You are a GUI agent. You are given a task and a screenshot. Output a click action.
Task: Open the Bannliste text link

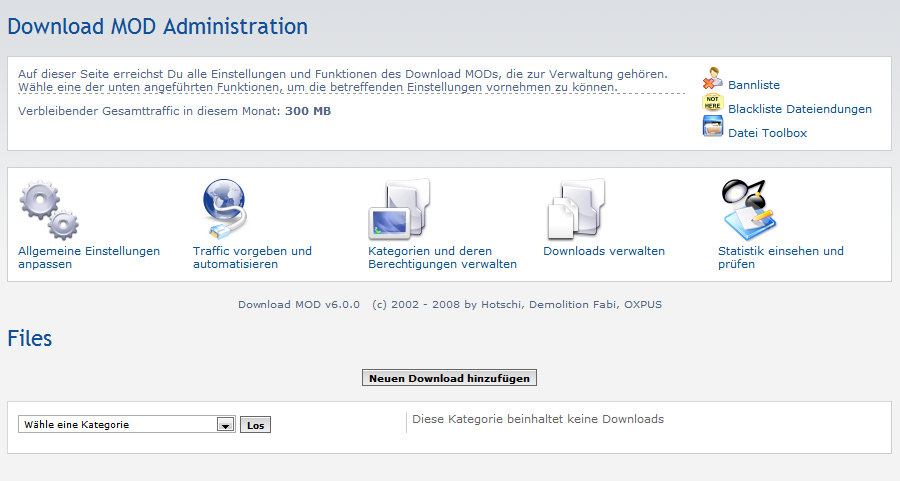(754, 85)
